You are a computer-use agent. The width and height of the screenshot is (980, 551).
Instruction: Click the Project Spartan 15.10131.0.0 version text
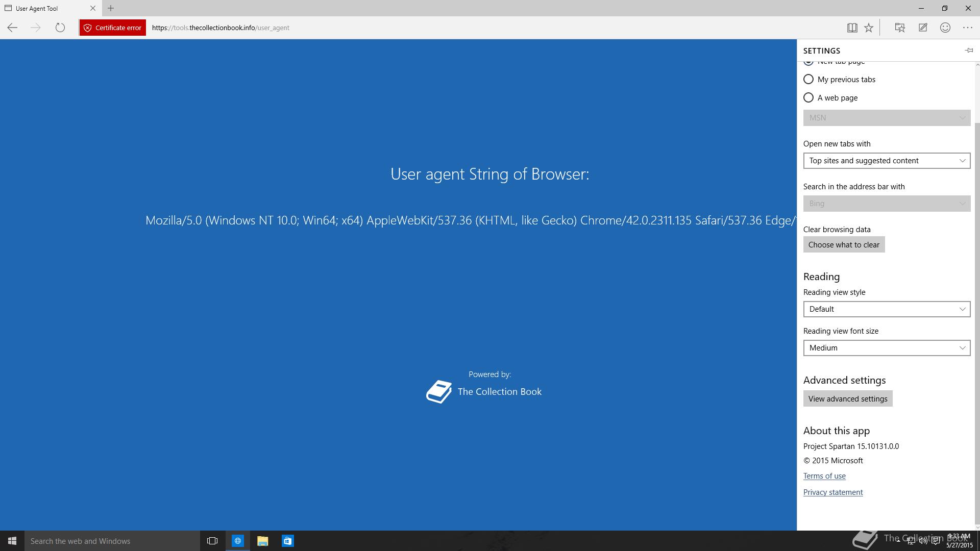coord(851,446)
